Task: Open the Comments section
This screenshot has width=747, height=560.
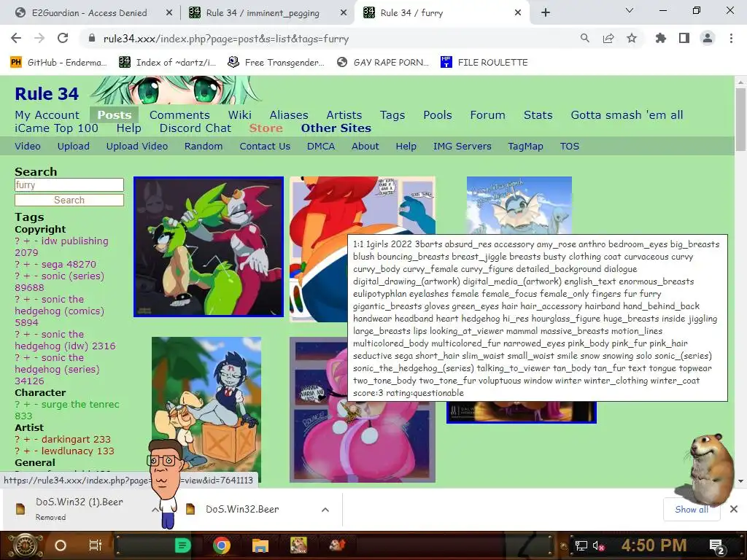Action: click(179, 114)
